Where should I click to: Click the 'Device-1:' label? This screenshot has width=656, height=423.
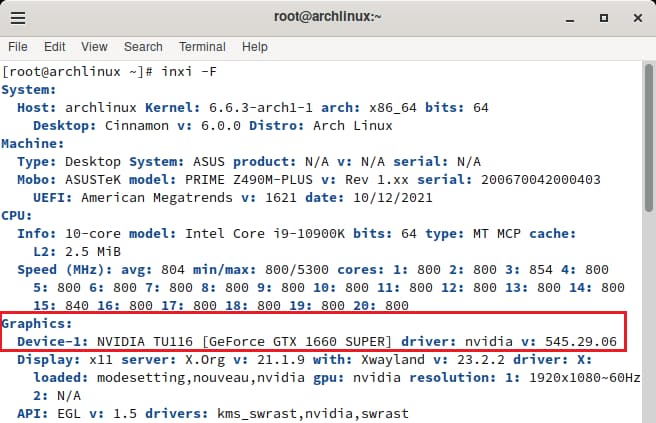(x=53, y=341)
